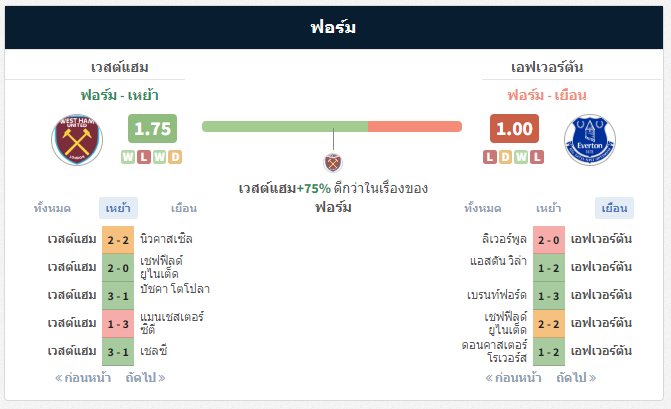
Task: Click the Everton club crest logo
Action: click(590, 140)
